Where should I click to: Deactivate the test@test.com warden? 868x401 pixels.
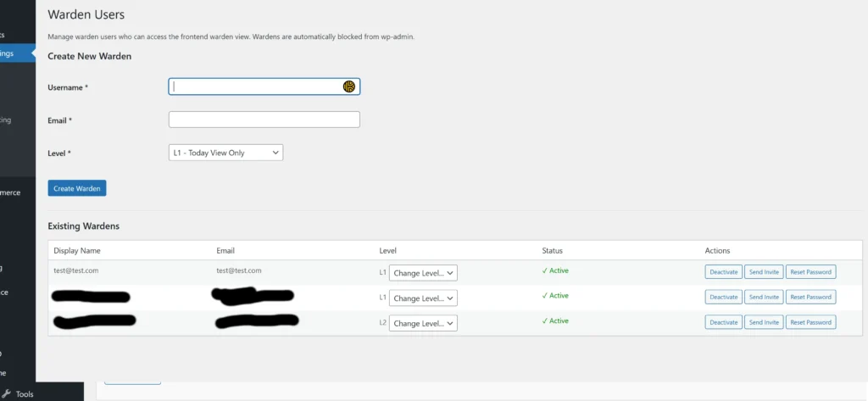(x=724, y=272)
